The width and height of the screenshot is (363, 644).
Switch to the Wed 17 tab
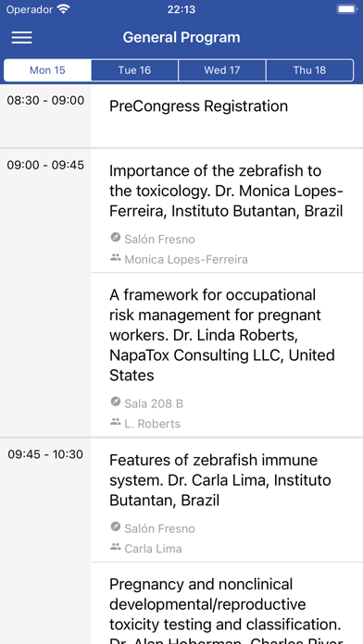tap(222, 70)
